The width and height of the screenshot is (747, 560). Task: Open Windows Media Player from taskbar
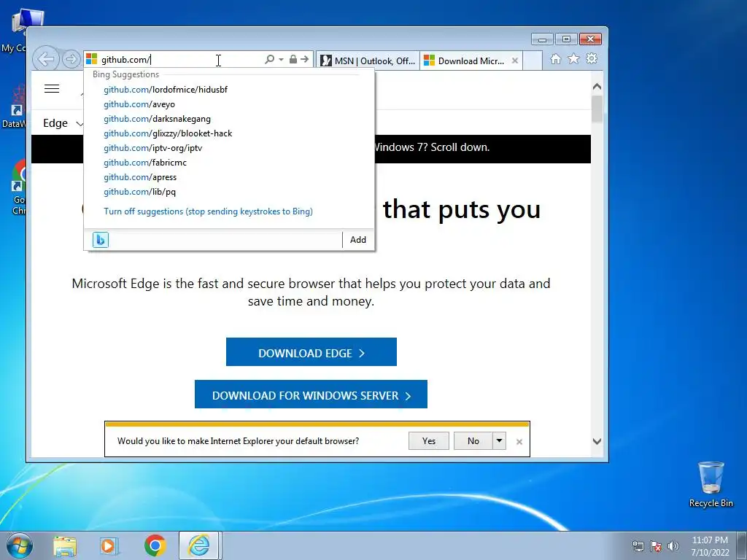(x=109, y=545)
